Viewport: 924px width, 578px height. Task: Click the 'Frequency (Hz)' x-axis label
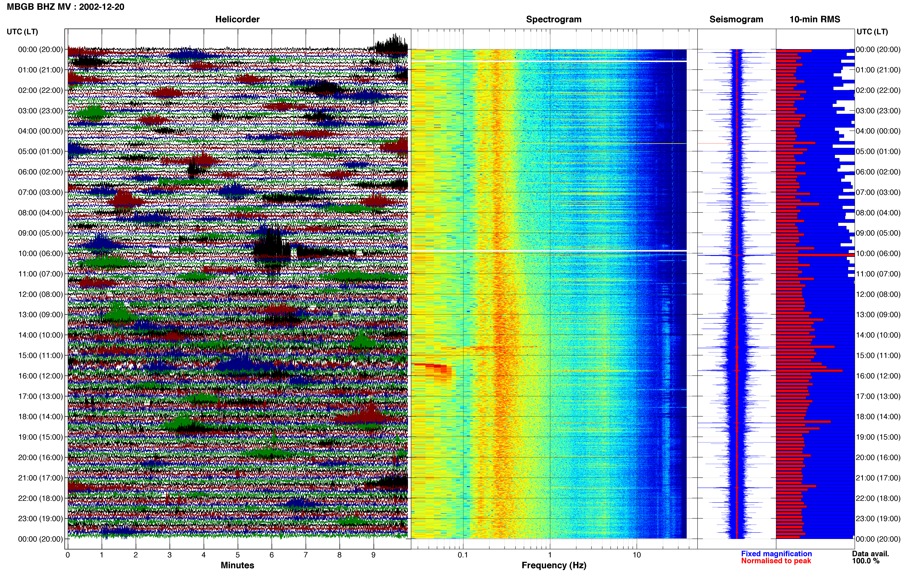(554, 565)
